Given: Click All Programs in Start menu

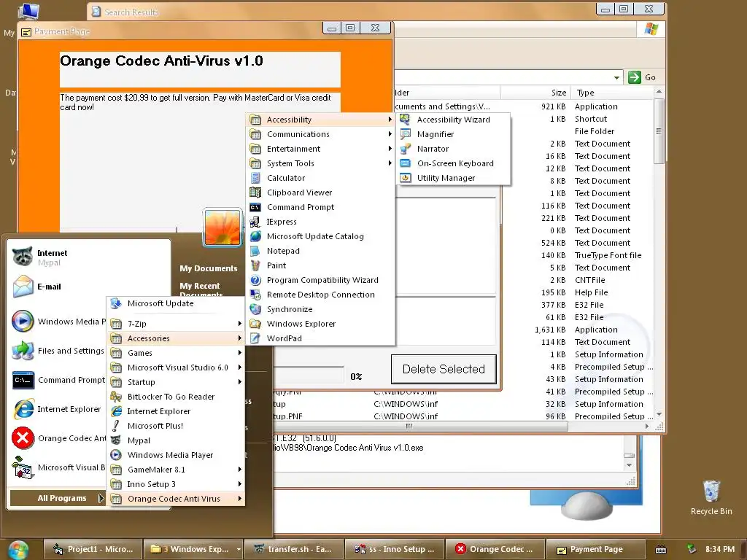Looking at the screenshot, I should pyautogui.click(x=58, y=498).
